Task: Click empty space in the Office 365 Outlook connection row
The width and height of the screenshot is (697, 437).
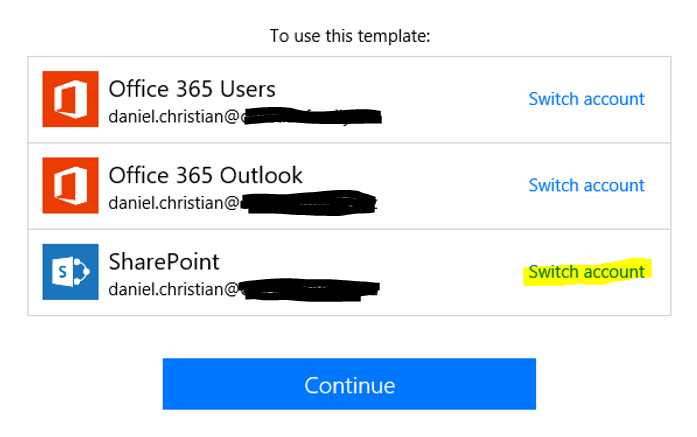Action: tap(453, 185)
